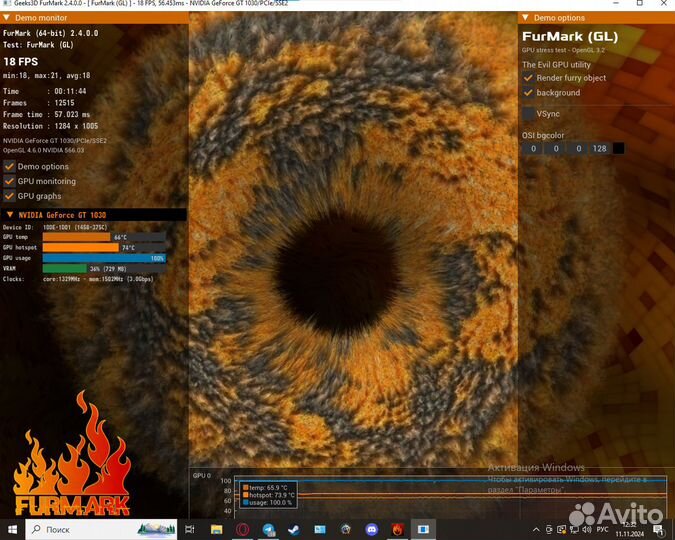Viewport: 675px width, 540px height.
Task: Collapse the NVIDIA GeForce GT 1030 section
Action: click(x=9, y=215)
